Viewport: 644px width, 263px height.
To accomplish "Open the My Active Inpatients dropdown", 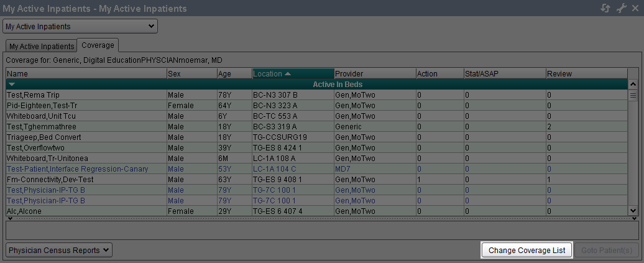I will click(80, 26).
